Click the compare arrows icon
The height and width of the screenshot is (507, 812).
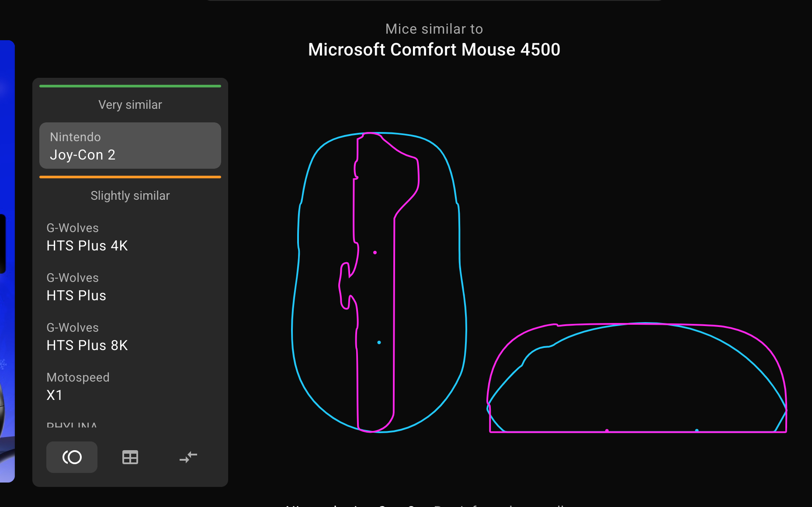point(188,457)
